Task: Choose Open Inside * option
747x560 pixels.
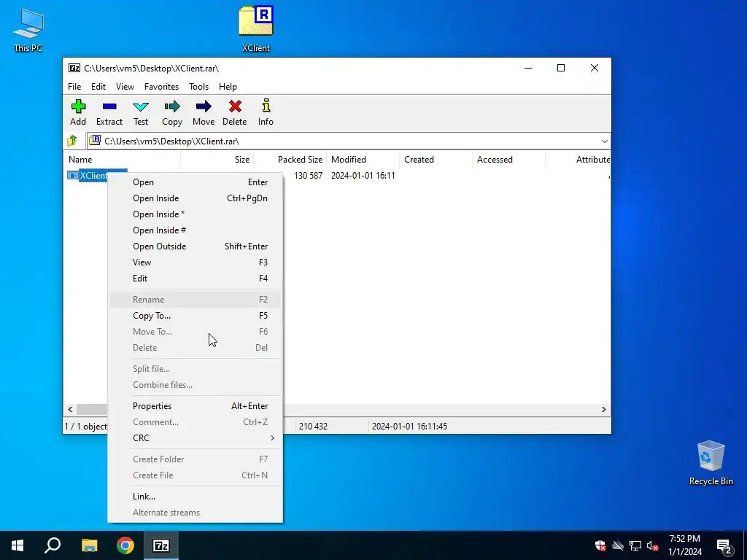Action: pos(195,214)
